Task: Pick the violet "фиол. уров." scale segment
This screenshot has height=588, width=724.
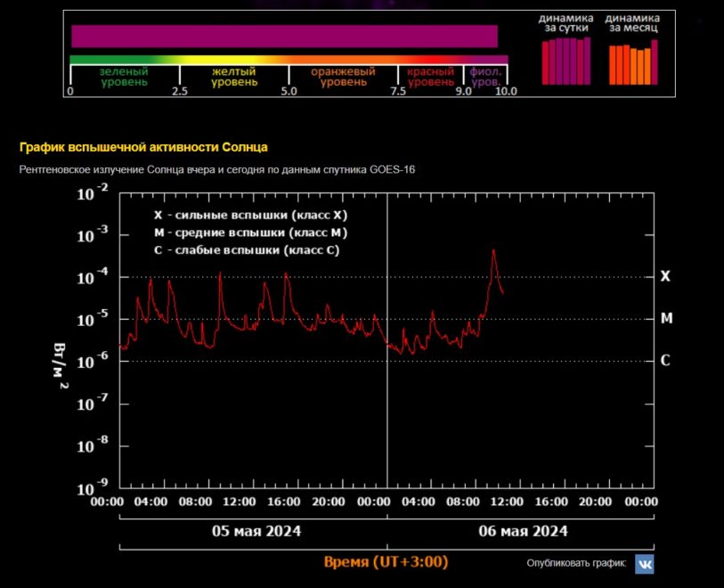Action: click(x=485, y=77)
